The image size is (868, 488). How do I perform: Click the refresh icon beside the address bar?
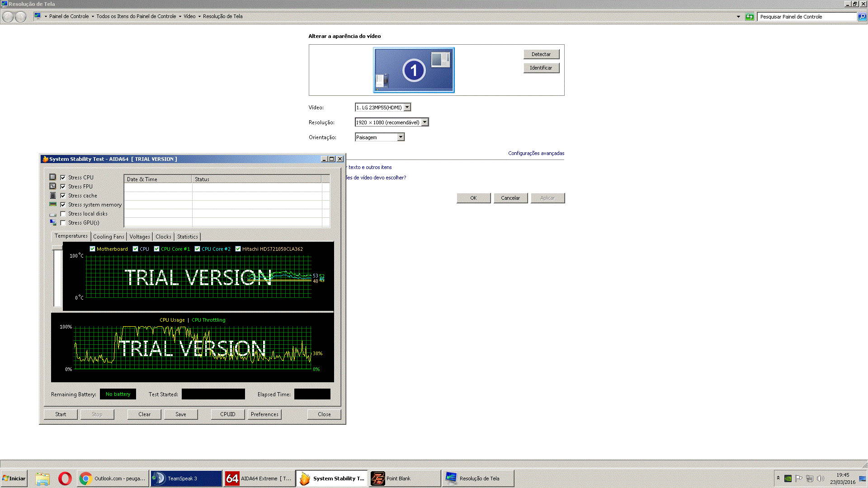(750, 17)
